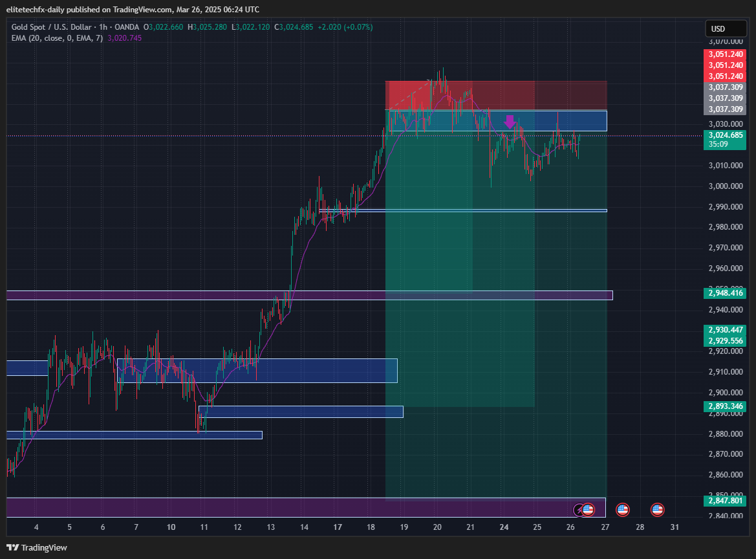This screenshot has height=559, width=756.
Task: Click the low value L3,022.120
Action: point(251,27)
